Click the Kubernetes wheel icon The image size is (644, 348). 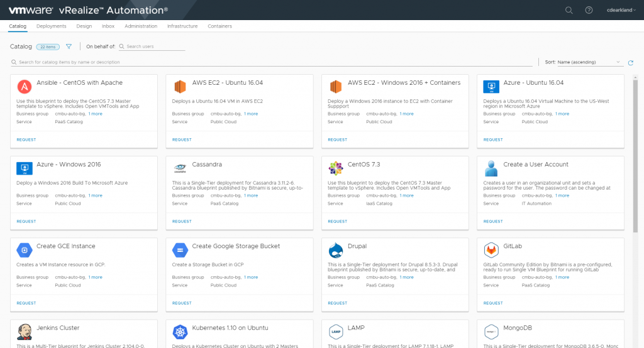click(x=180, y=332)
